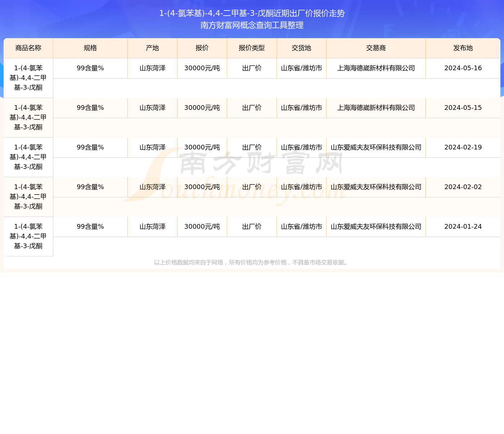Click 30000元/吨 price in the 2024-05-16 row
The height and width of the screenshot is (434, 504).
click(202, 68)
